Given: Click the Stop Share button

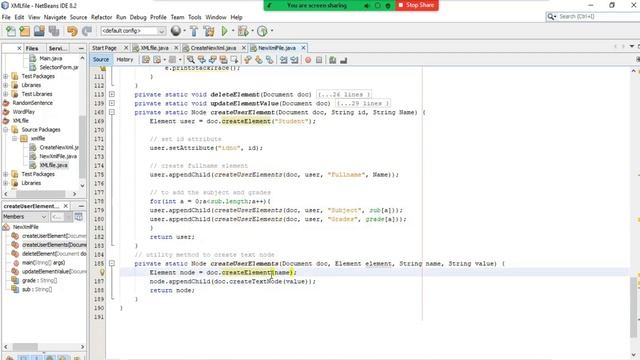Looking at the screenshot, I should point(417,5).
